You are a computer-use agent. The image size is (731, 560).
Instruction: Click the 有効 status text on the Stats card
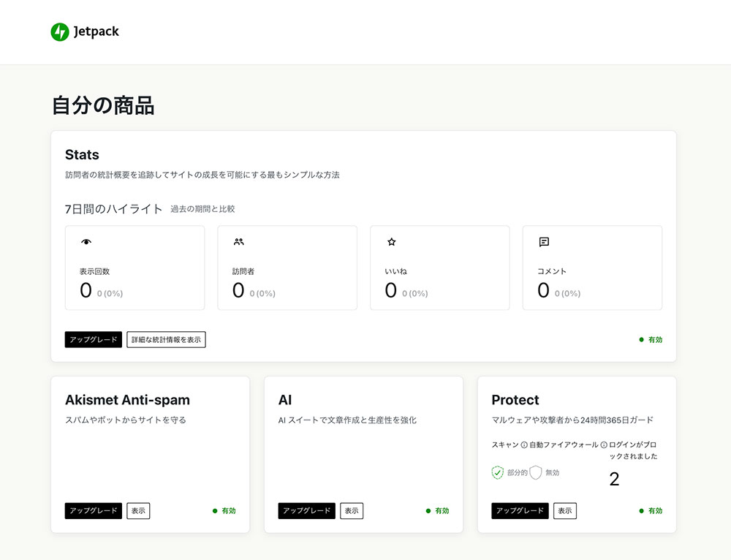[655, 339]
